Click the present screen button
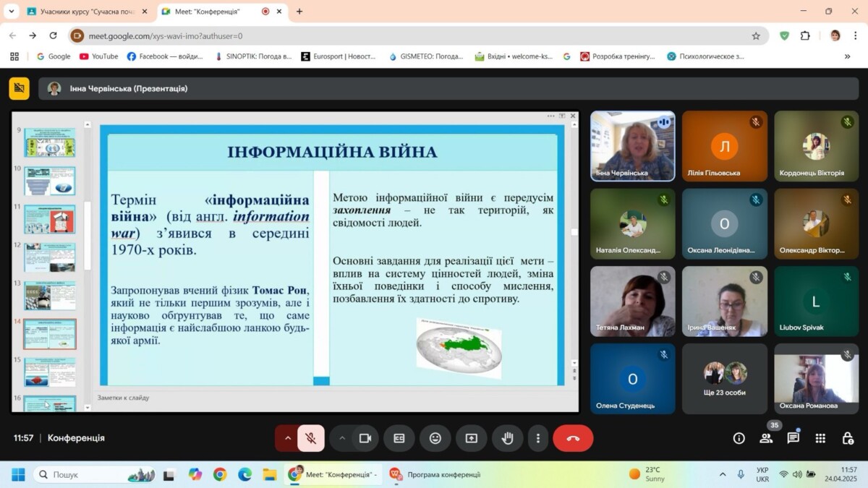The image size is (868, 488). 472,438
